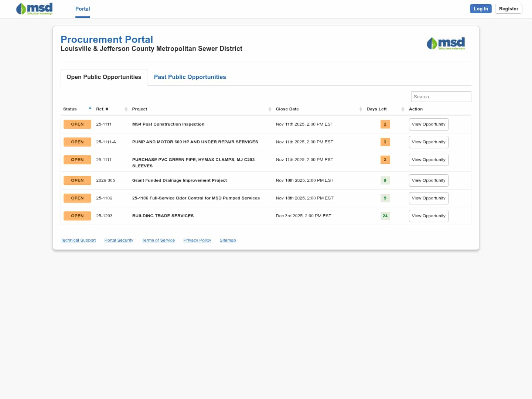Click the 24 days left badge
The height and width of the screenshot is (399, 532).
click(x=385, y=216)
